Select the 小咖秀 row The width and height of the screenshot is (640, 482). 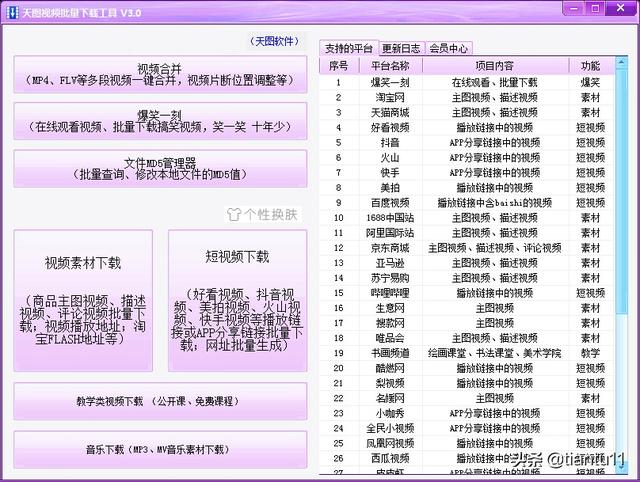click(467, 413)
